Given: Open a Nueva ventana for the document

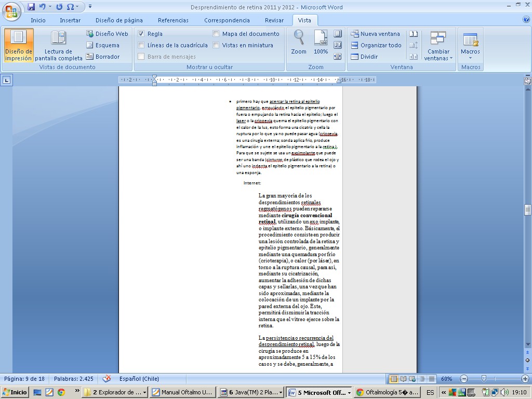Looking at the screenshot, I should (x=375, y=34).
